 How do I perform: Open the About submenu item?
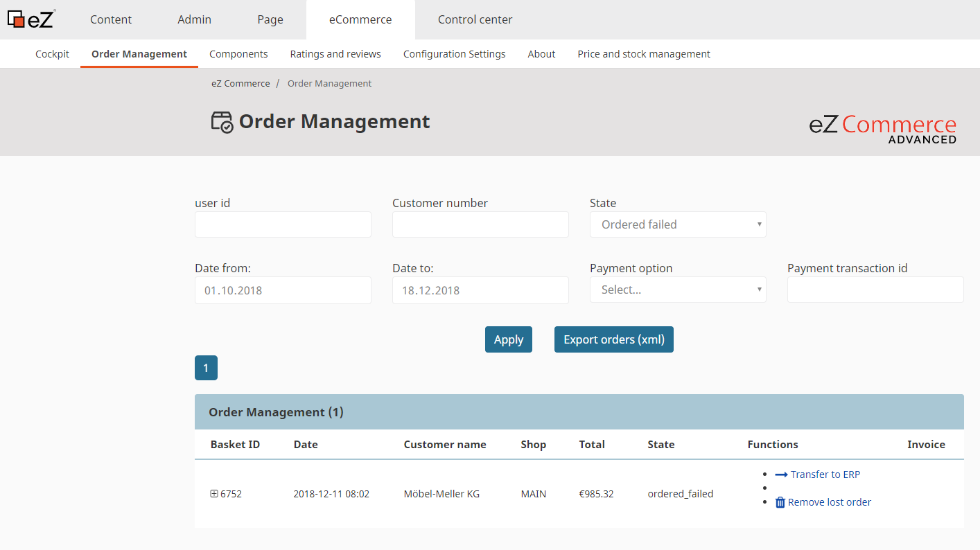541,54
